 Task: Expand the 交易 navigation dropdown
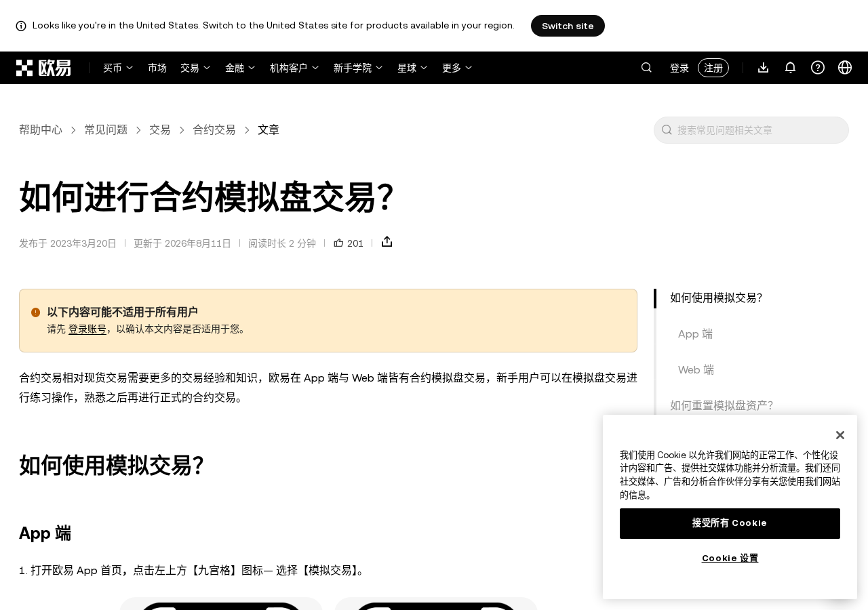(x=195, y=68)
